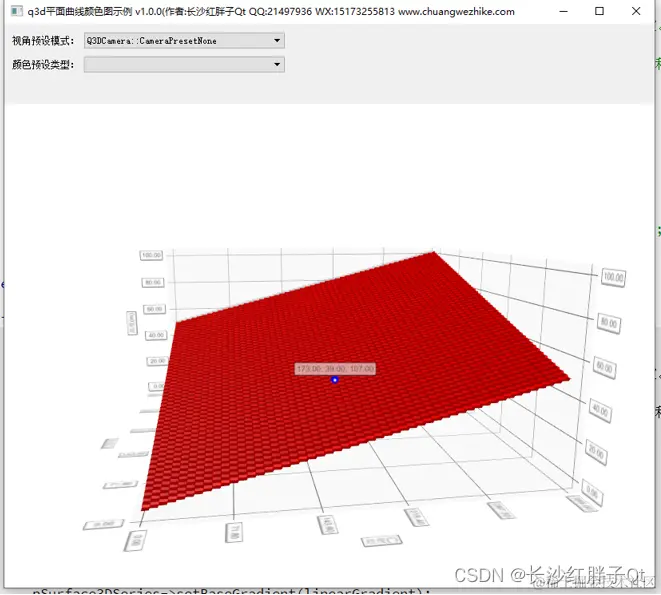The width and height of the screenshot is (661, 595).
Task: Maximize the q3d example window
Action: click(599, 11)
